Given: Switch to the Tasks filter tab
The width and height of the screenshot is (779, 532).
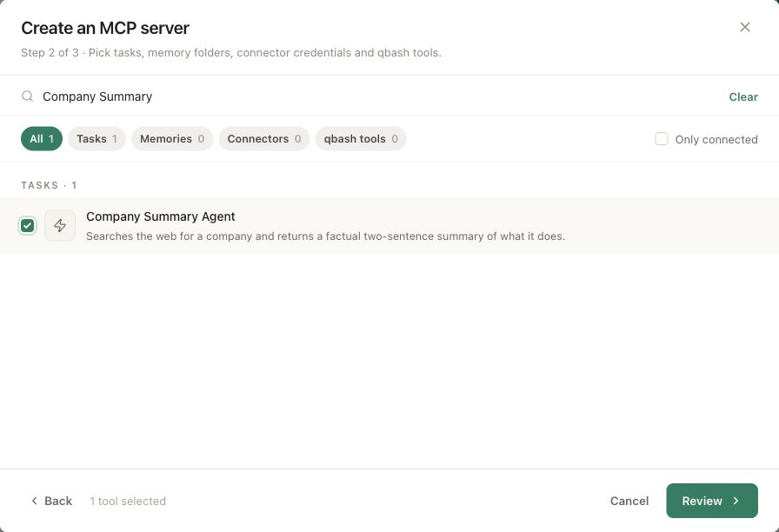Looking at the screenshot, I should coord(97,138).
